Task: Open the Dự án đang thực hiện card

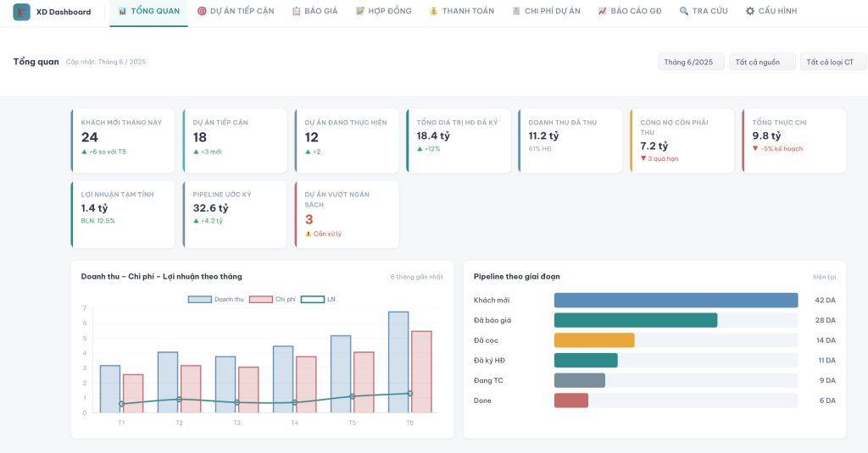Action: [347, 141]
